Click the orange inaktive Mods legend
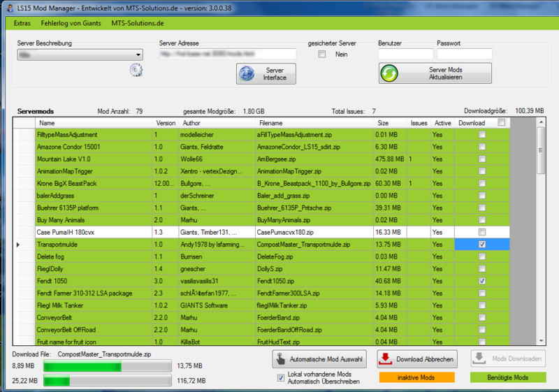559x392 pixels. 416,377
